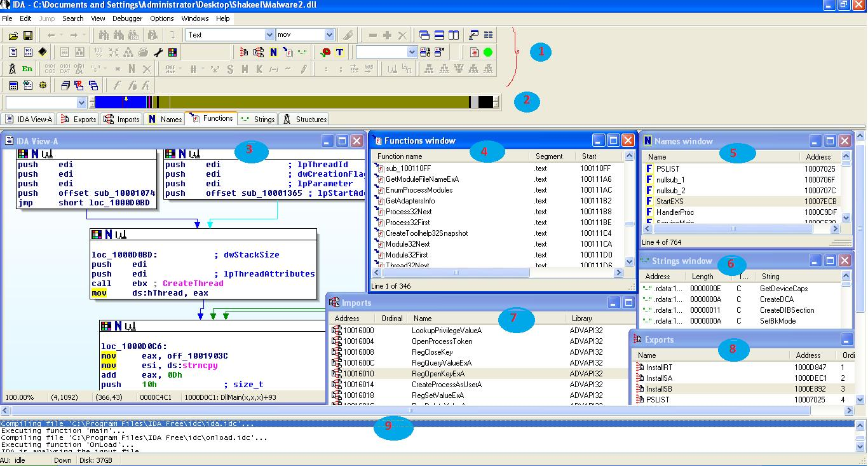
Task: Open the calculator tool in toolbar
Action: click(13, 85)
